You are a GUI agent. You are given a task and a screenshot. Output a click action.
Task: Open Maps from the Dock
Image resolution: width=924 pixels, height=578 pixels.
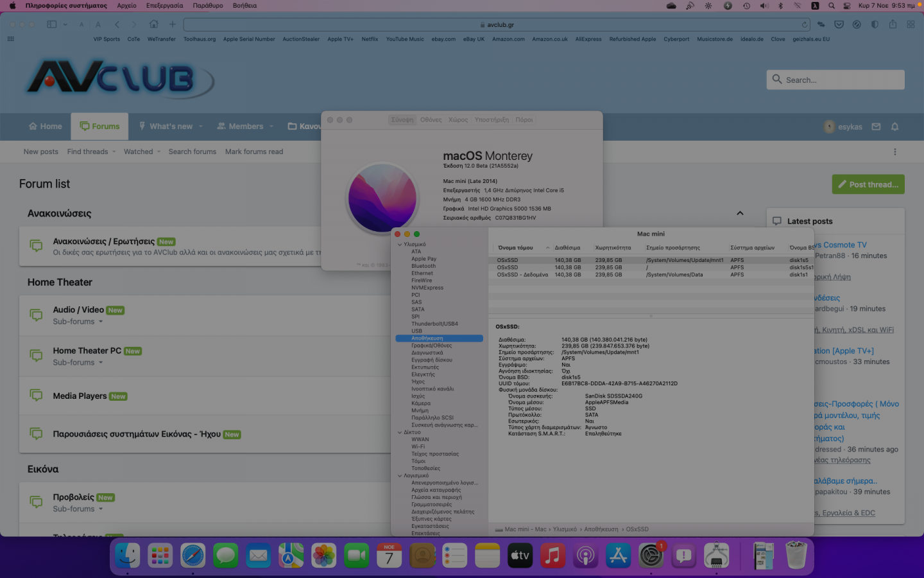[x=291, y=555]
